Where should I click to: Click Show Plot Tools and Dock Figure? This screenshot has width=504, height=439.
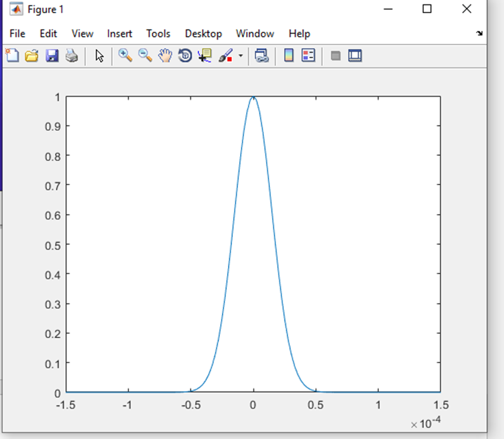(355, 55)
